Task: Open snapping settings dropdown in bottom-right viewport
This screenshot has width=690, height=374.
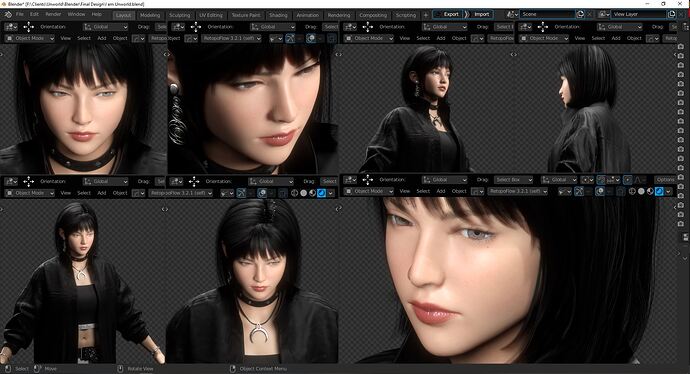Action: [x=613, y=180]
